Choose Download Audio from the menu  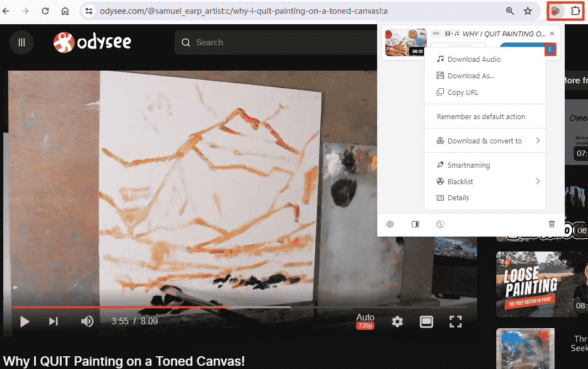pos(474,59)
